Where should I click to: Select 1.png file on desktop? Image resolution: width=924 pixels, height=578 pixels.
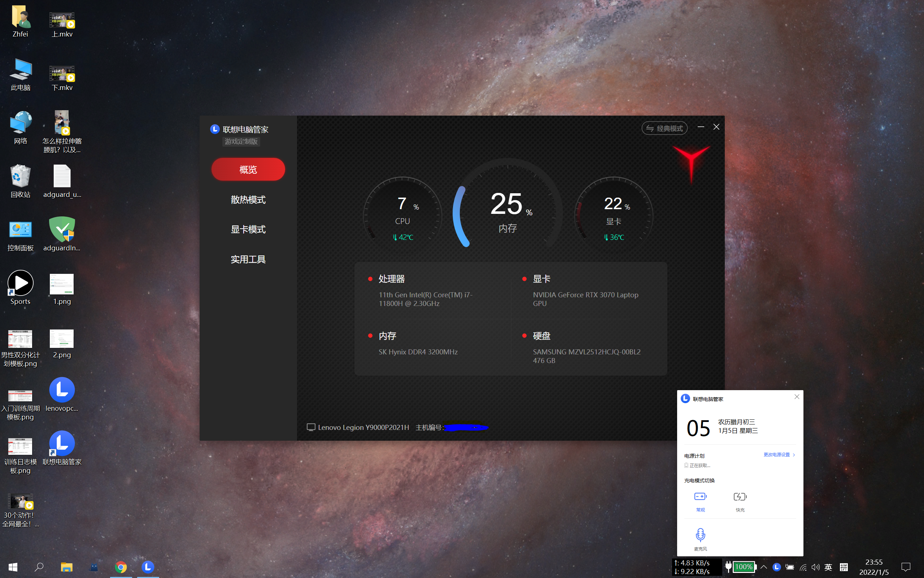pos(62,289)
